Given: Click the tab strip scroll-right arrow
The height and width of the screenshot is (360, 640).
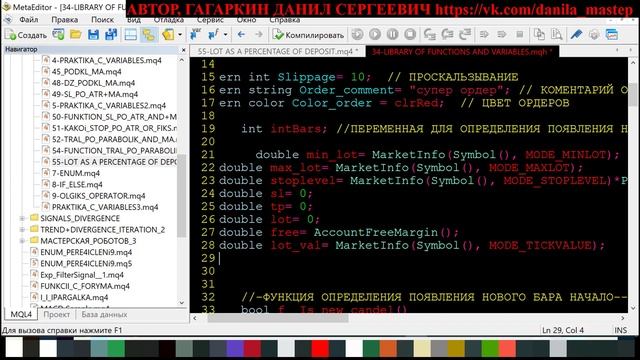Looking at the screenshot, I should (x=631, y=50).
